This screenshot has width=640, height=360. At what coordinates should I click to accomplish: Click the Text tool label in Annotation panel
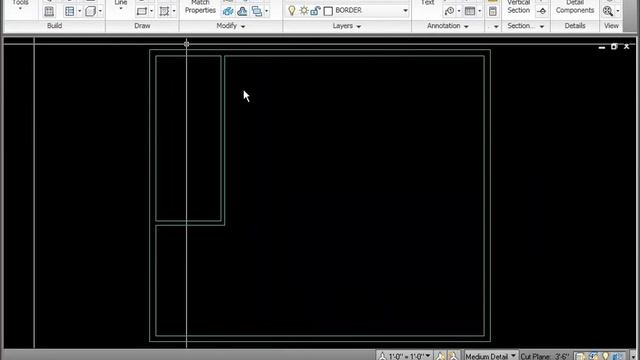pyautogui.click(x=427, y=3)
